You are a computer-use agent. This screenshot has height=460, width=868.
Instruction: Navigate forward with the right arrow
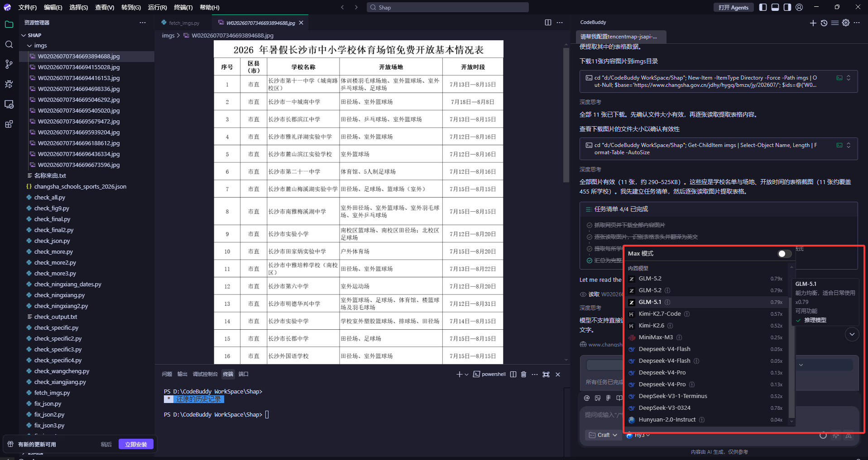(356, 7)
